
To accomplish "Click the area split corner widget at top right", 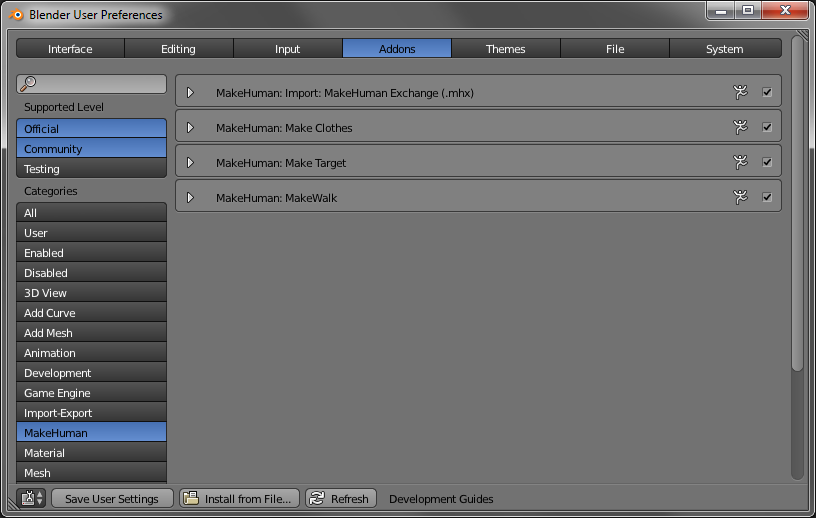I will pos(802,35).
